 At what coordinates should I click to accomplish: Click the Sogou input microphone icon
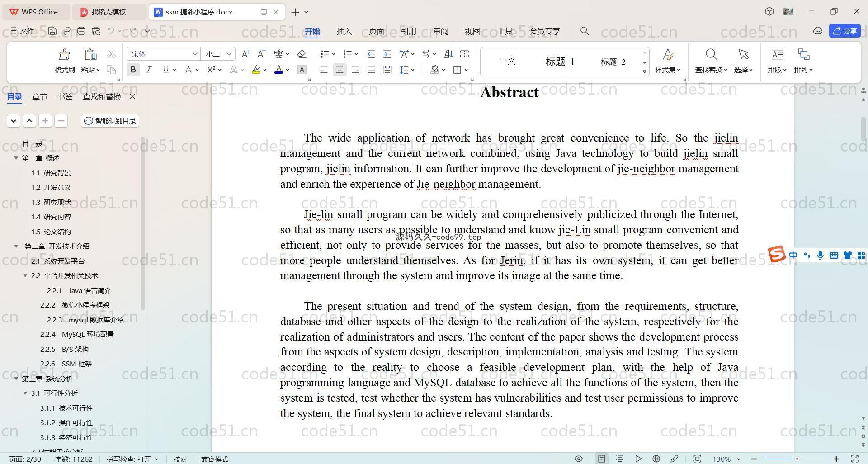pos(820,256)
